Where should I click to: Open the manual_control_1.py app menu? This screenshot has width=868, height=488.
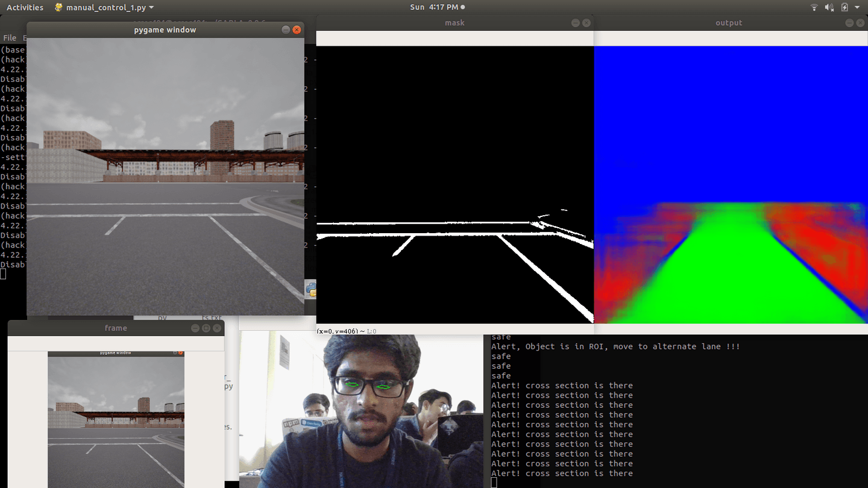[103, 7]
